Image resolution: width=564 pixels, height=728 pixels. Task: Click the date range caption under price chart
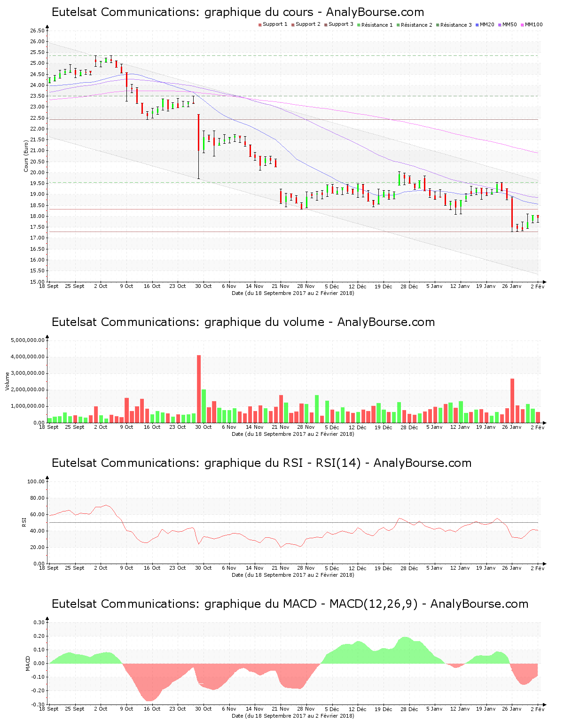pos(293,293)
